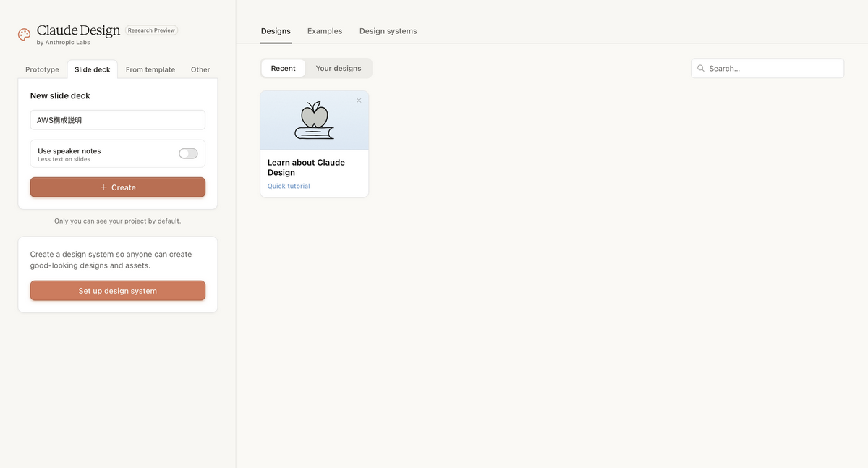Open the Quick tutorial link
Viewport: 868px width, 468px height.
[x=289, y=186]
